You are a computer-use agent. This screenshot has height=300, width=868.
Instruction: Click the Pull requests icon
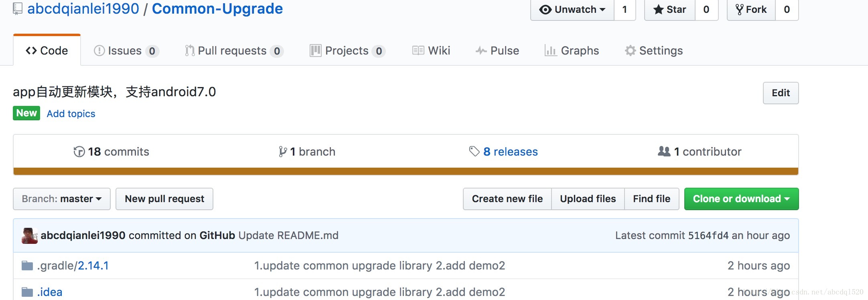pos(190,51)
